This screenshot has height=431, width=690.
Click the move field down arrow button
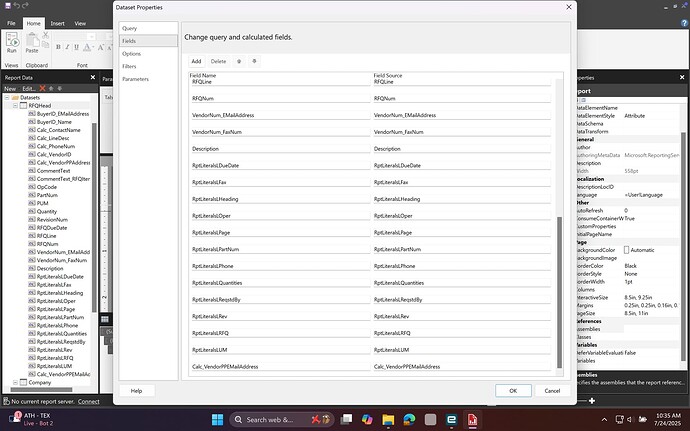[254, 61]
